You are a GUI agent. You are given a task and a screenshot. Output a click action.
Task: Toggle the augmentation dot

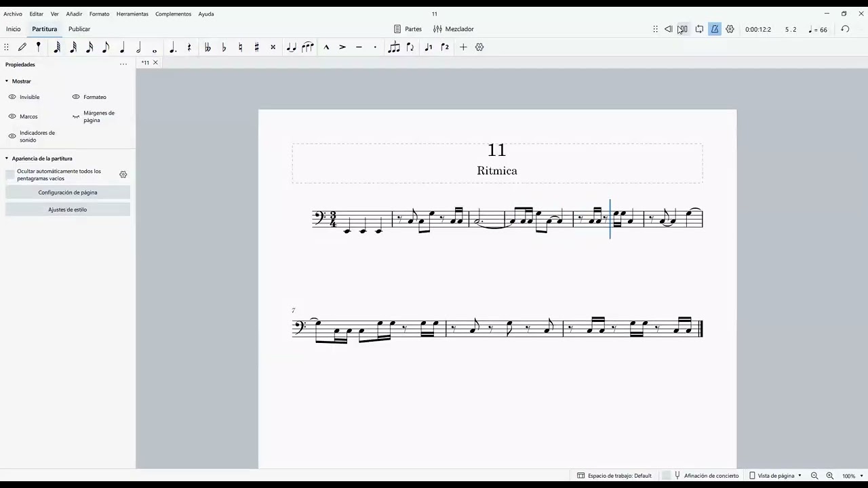click(x=173, y=47)
